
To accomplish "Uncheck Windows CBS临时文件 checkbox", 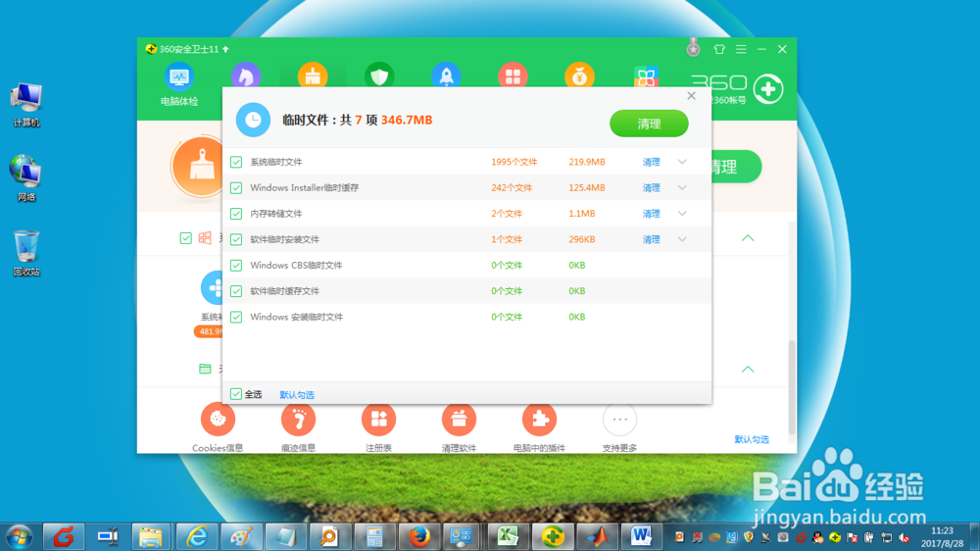I will pos(236,265).
